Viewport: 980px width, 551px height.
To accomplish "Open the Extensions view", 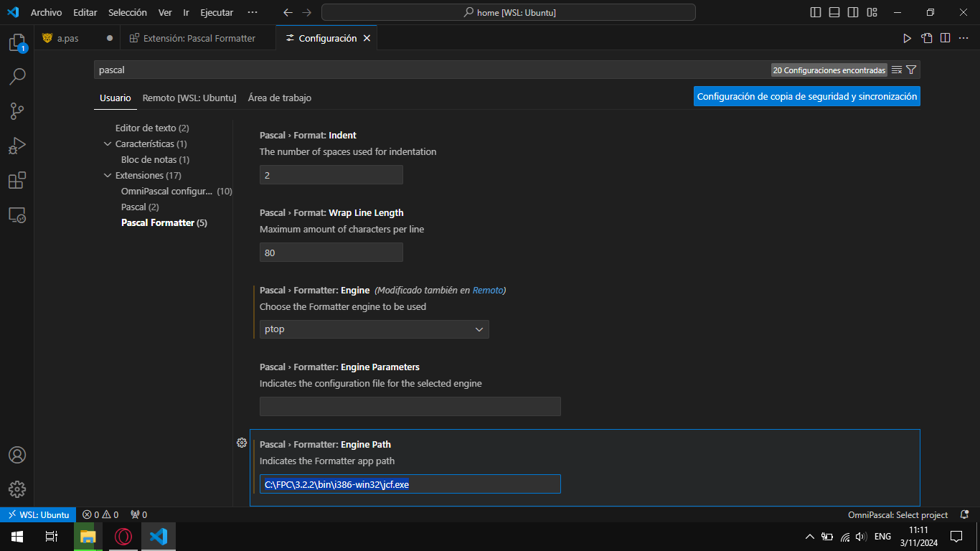I will [x=17, y=179].
